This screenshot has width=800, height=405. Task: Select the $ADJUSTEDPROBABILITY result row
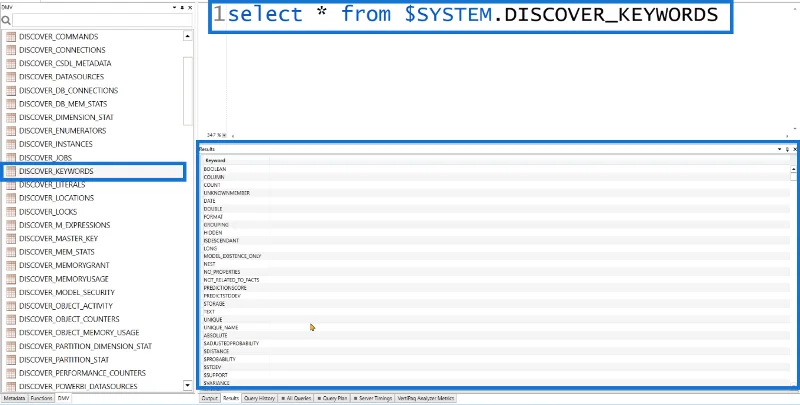pos(495,343)
